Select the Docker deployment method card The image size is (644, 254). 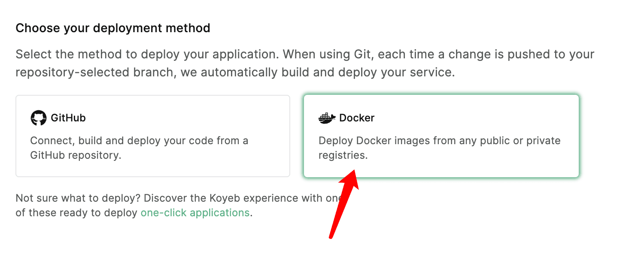click(x=441, y=136)
